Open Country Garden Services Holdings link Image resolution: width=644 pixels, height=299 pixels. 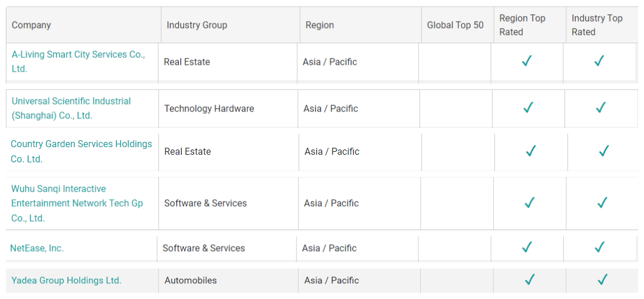[x=81, y=144]
